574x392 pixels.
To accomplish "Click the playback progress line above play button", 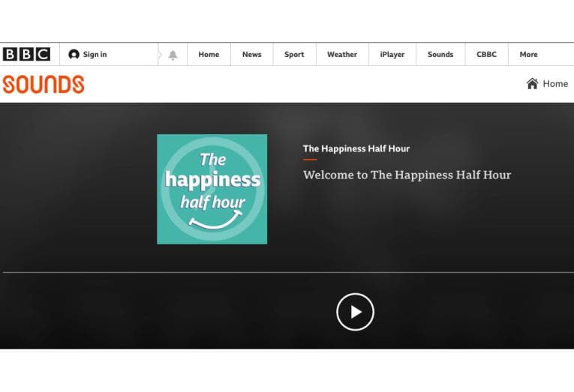I will point(288,272).
